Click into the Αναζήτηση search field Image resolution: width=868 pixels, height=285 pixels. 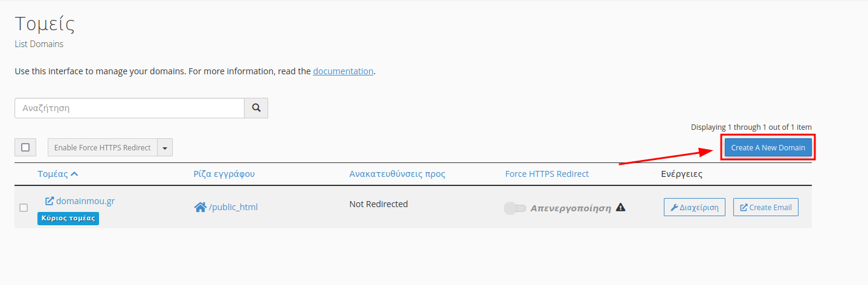pyautogui.click(x=129, y=108)
